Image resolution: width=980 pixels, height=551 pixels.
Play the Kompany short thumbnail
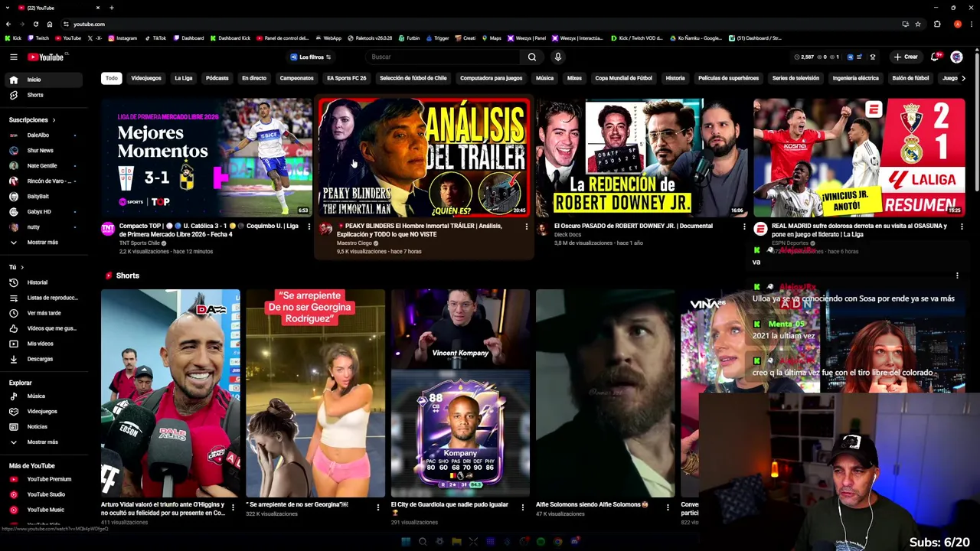coord(460,393)
